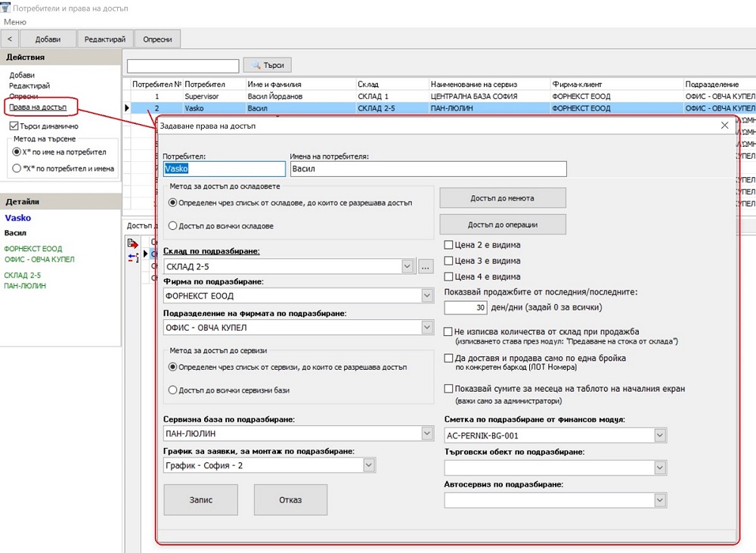Open the Достъп до менюта button
The height and width of the screenshot is (553, 756).
pyautogui.click(x=503, y=198)
